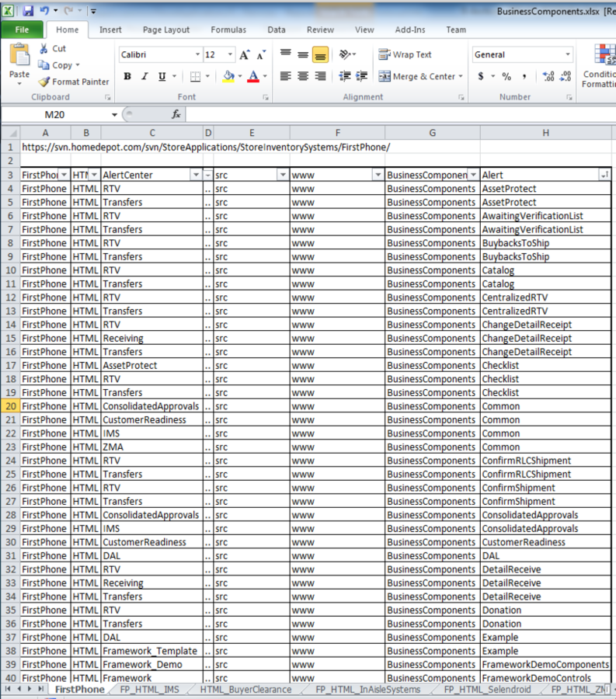Apply red font color button
The image size is (616, 699).
[x=253, y=76]
